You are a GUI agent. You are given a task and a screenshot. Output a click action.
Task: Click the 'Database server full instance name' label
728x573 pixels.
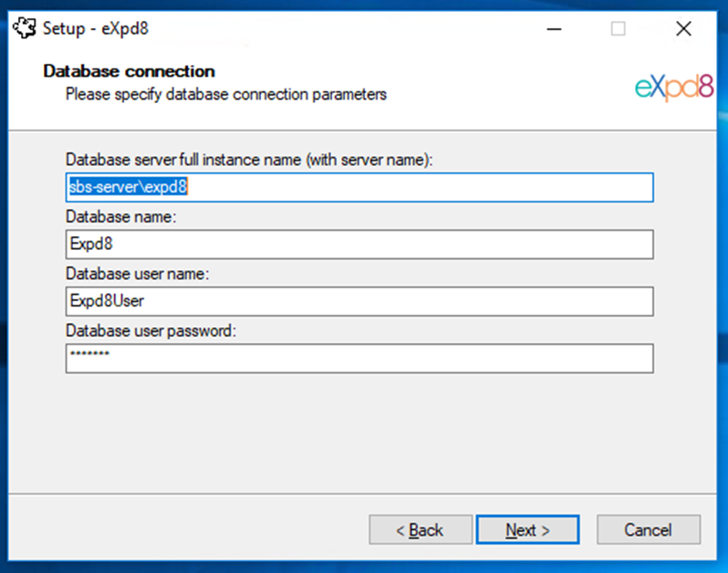(249, 160)
